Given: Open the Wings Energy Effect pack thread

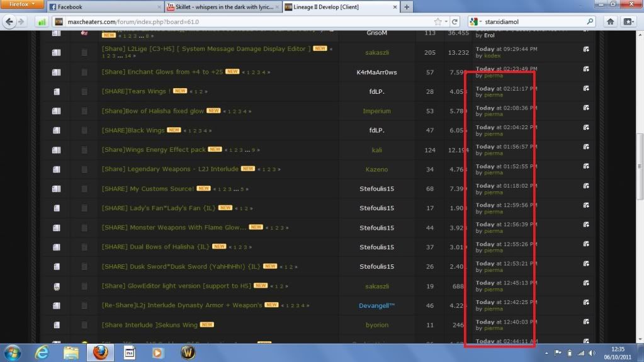Looking at the screenshot, I should tap(153, 150).
